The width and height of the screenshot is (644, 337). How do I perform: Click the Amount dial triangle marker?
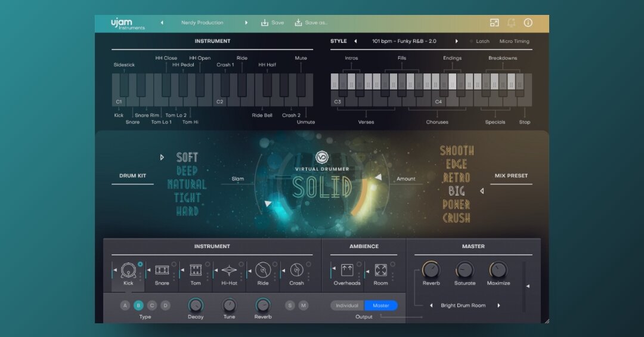(378, 177)
